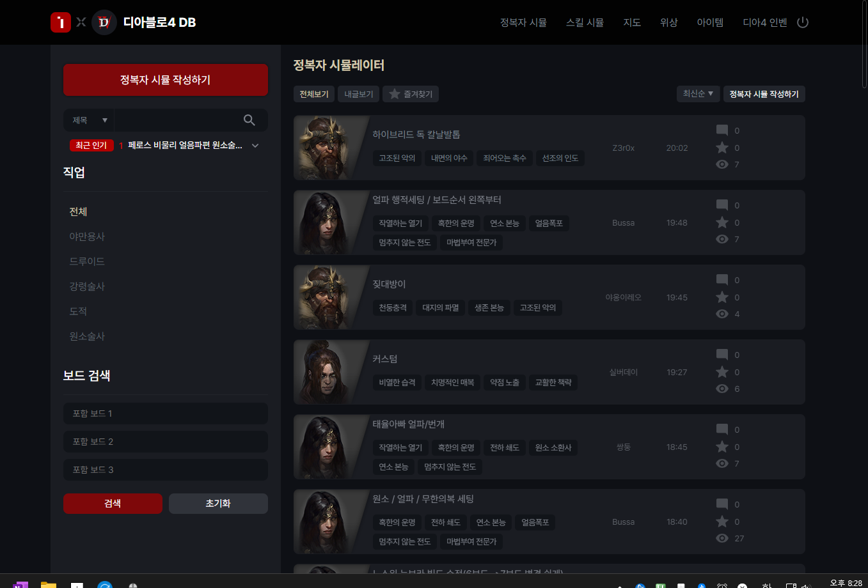Open 포함 보드 3 selector
868x588 pixels.
tap(166, 470)
